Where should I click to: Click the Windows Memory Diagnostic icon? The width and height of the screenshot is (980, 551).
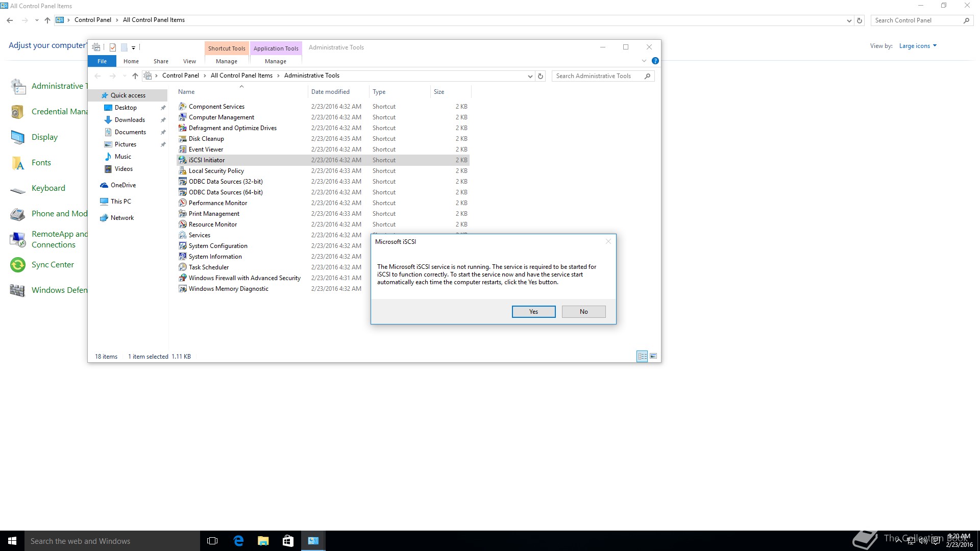point(182,289)
